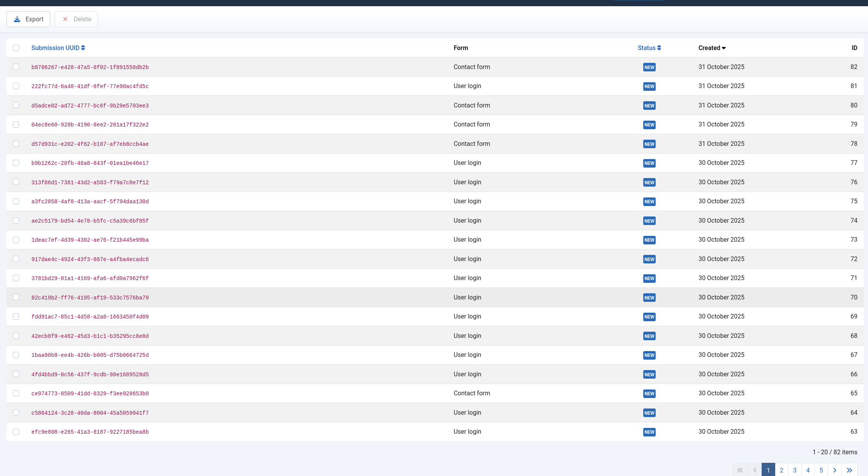Check the row for submission ID 63
This screenshot has height=476, width=868.
pos(16,432)
